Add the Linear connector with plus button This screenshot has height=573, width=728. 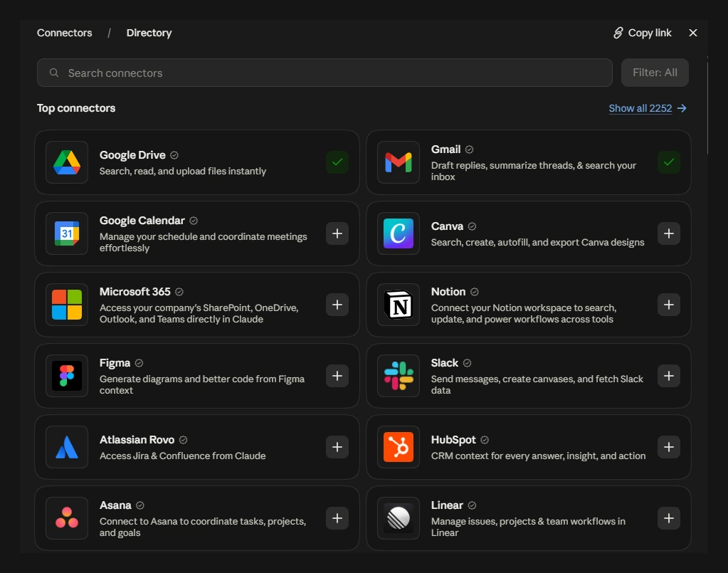[668, 518]
